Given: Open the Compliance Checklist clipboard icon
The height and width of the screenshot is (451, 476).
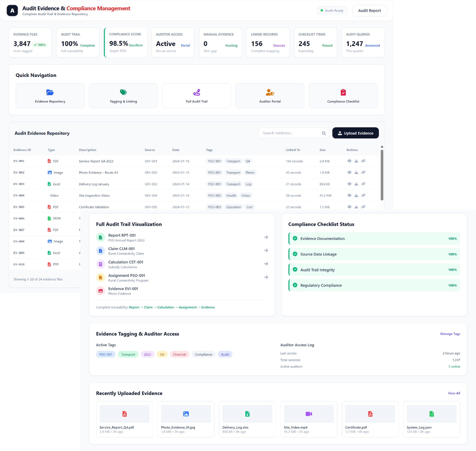Looking at the screenshot, I should coord(343,92).
